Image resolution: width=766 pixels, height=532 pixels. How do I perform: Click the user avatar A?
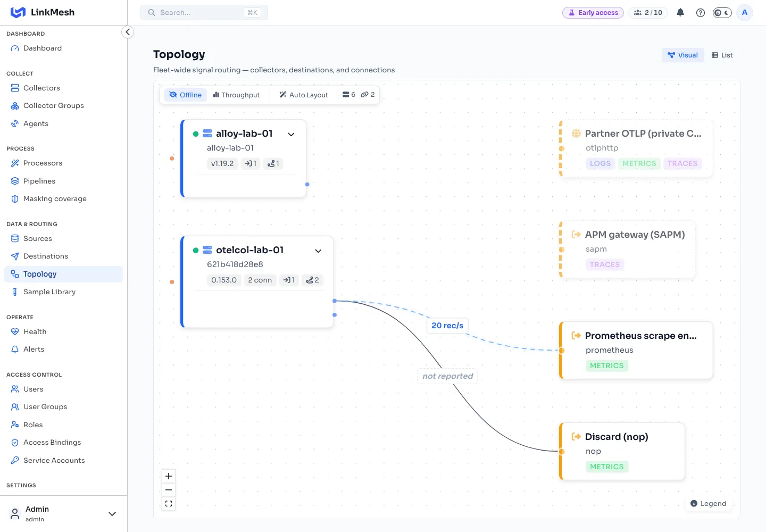[x=745, y=12]
